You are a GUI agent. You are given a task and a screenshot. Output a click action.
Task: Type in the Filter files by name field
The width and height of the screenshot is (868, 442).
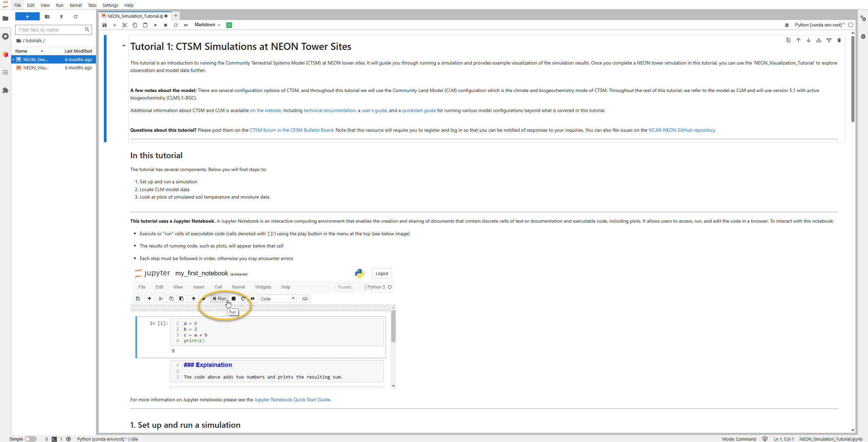coord(51,30)
